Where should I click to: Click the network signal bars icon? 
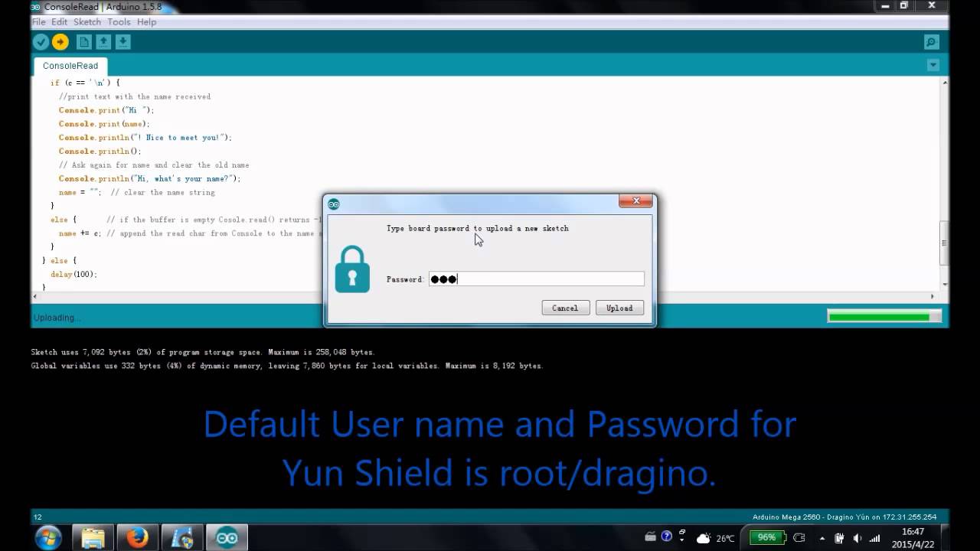[x=875, y=538]
